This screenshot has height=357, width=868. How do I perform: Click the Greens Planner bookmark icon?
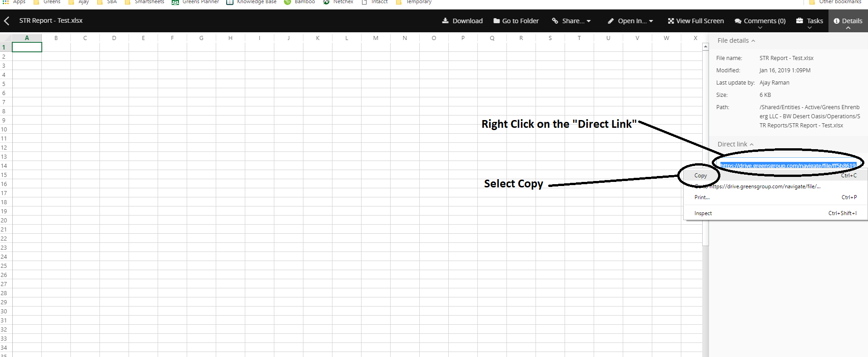tap(175, 2)
